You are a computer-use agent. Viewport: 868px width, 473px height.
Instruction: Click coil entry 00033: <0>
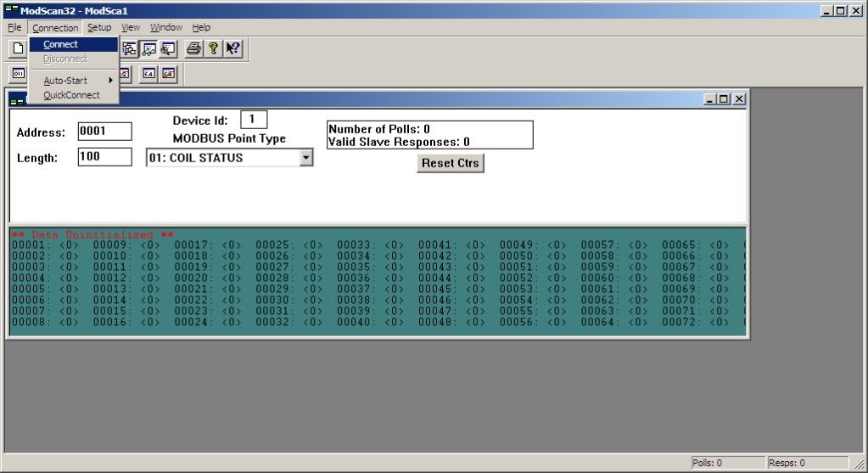(x=370, y=245)
